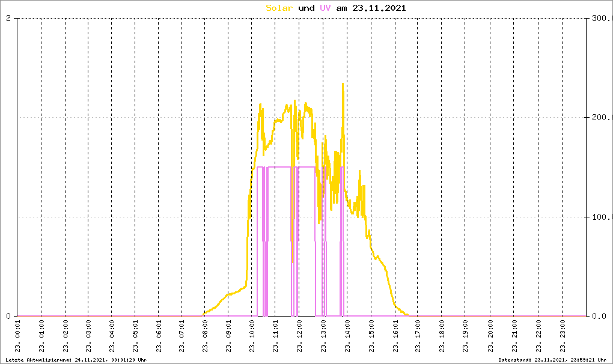Viewport: 613px width, 364px height.
Task: Click the '23. 06:01' time axis label
Action: tap(159, 336)
